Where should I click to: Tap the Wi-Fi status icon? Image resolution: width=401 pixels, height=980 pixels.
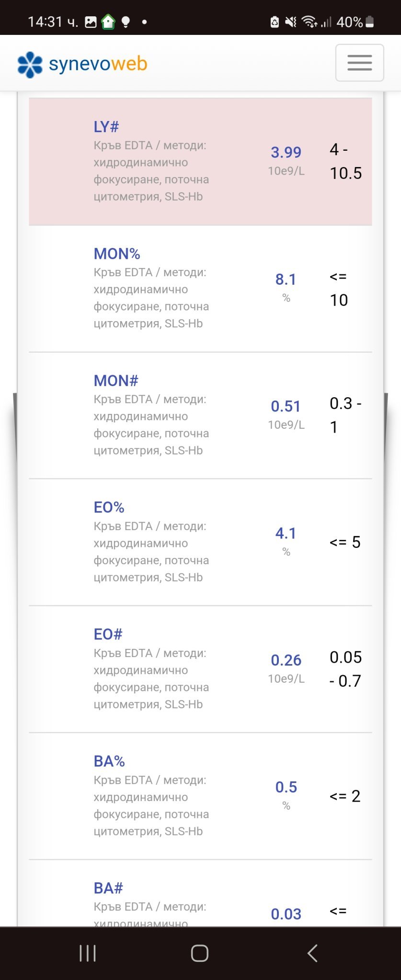pyautogui.click(x=309, y=22)
